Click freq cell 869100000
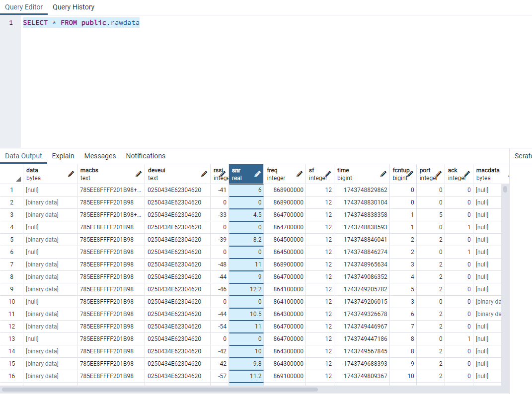The width and height of the screenshot is (532, 394). 284,376
